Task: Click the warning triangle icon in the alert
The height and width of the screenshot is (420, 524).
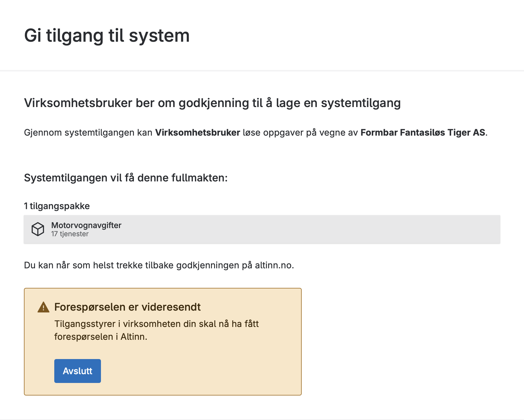Action: pyautogui.click(x=43, y=307)
